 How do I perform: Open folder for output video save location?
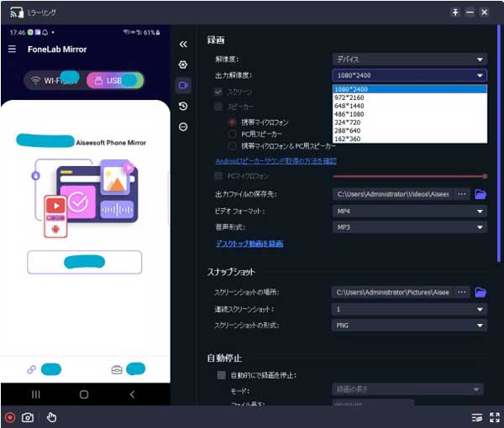[480, 194]
